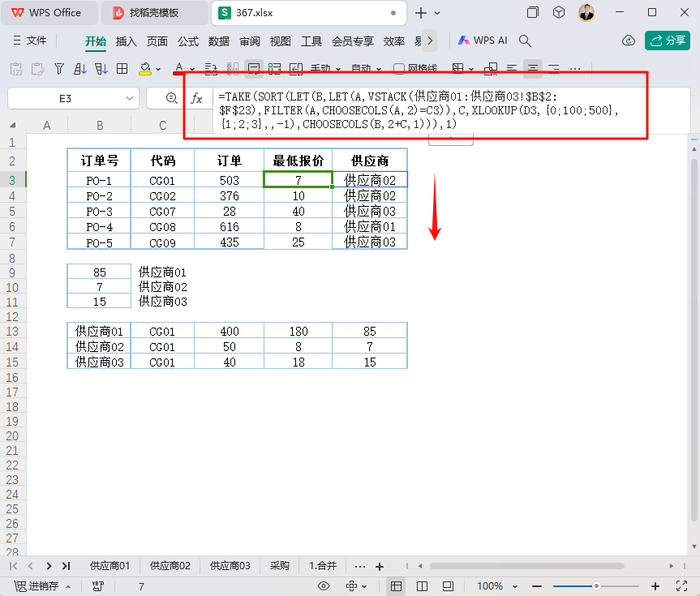This screenshot has height=596, width=700.
Task: Click the red font color A
Action: click(x=179, y=69)
